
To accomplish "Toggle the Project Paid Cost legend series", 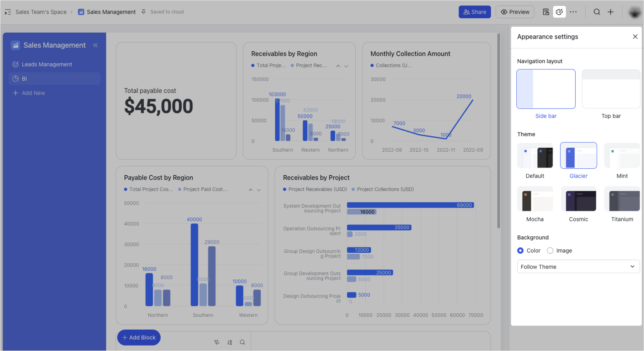I will coord(203,189).
